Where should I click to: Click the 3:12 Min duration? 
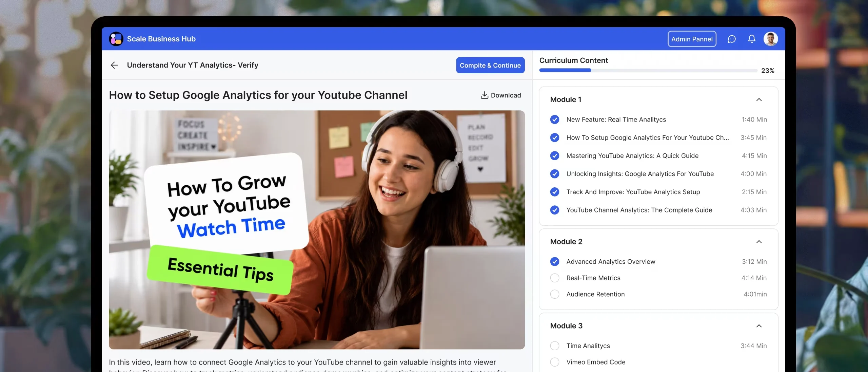754,262
